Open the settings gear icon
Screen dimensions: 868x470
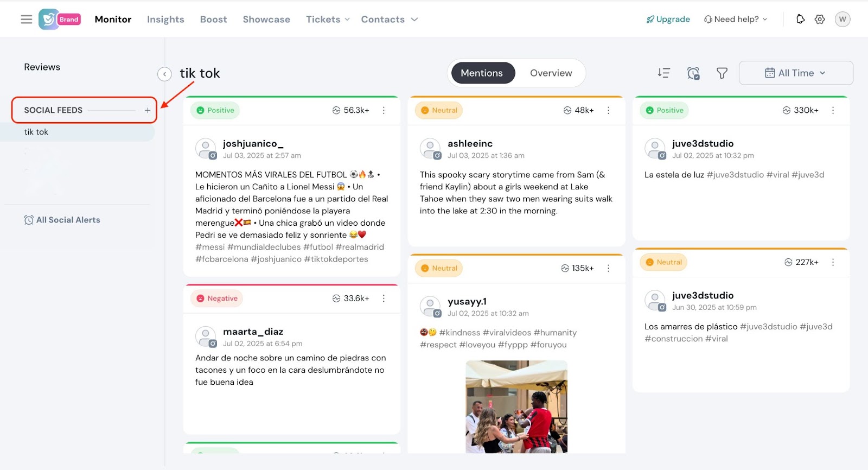[x=820, y=20]
